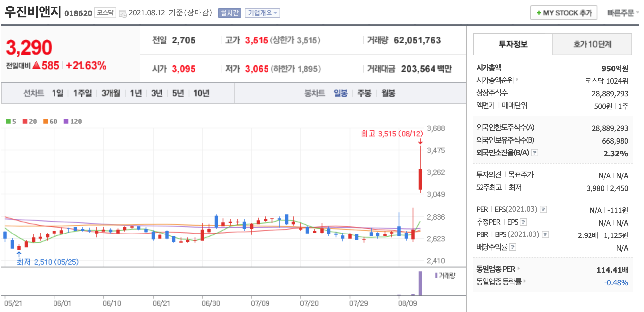
Task: Open the help icon next to 외국인소진율(B/A)
Action: coord(535,153)
